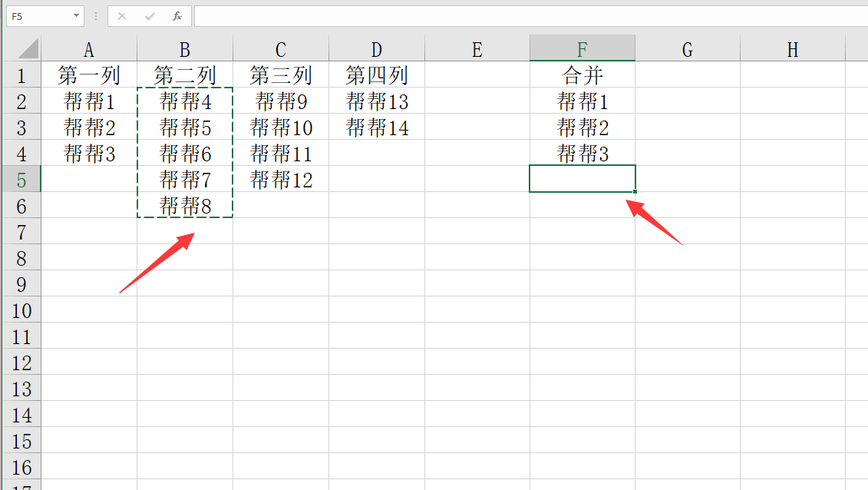Click cell F4 with 帮帮3

click(583, 153)
